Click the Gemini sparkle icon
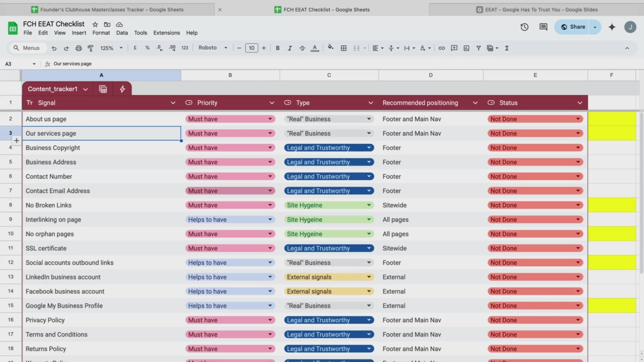The width and height of the screenshot is (644, 362). 612,27
